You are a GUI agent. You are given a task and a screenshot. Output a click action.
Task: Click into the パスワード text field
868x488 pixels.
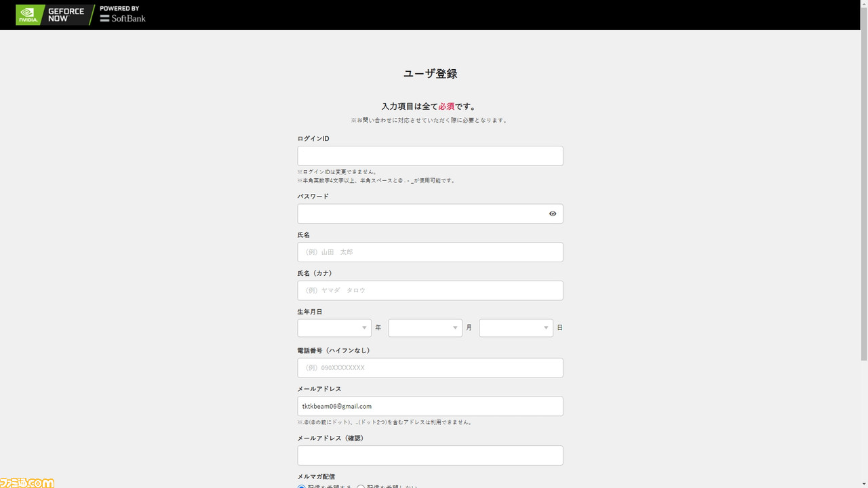pos(420,213)
